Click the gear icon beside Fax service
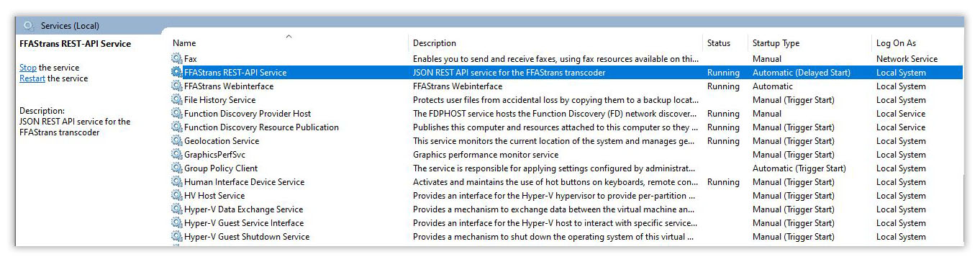The height and width of the screenshot is (262, 980). [x=177, y=58]
